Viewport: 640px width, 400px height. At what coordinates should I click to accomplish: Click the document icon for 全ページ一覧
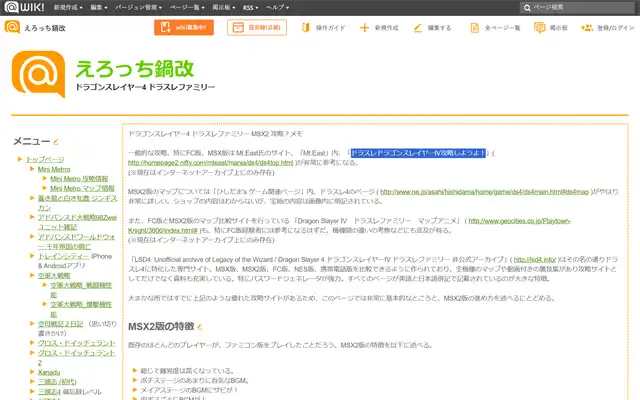(474, 28)
